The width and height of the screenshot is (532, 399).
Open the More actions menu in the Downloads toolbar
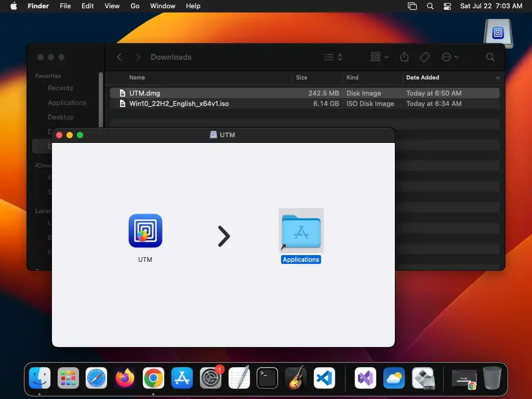point(450,57)
